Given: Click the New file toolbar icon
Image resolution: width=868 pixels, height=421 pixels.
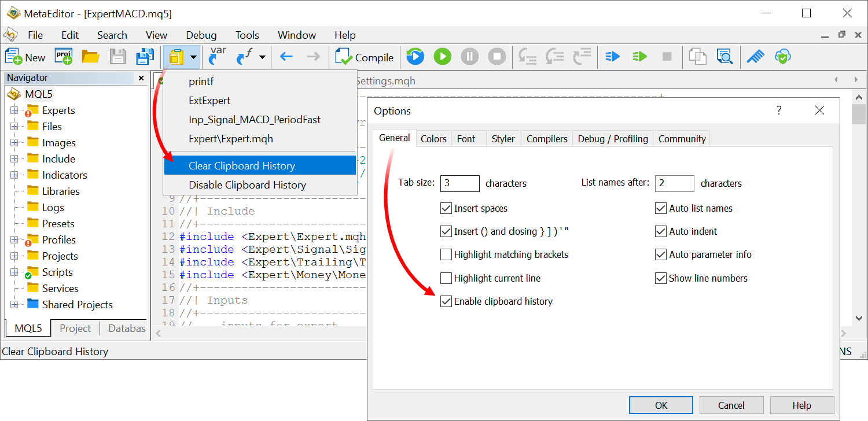Looking at the screenshot, I should click(25, 57).
